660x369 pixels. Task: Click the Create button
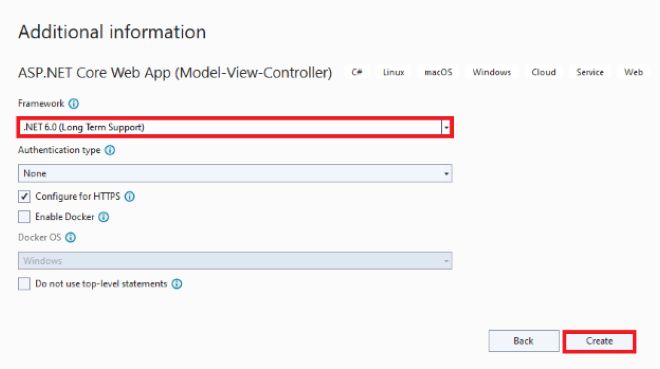pos(599,341)
